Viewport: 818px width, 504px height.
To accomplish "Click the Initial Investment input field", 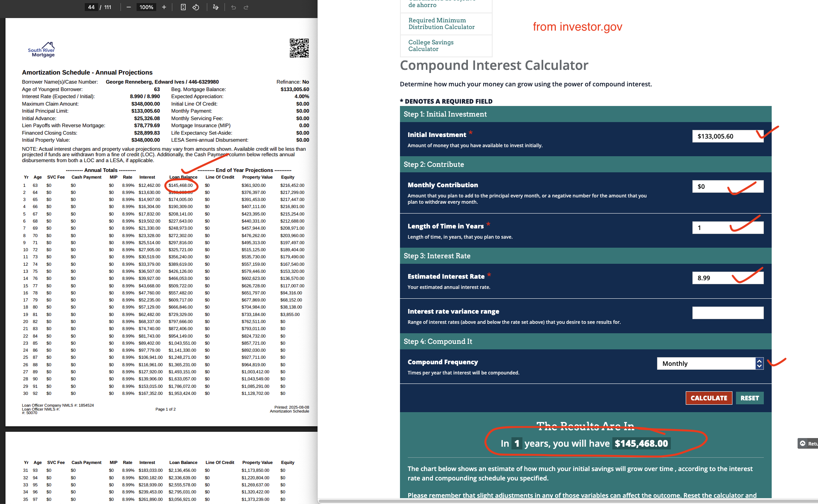I will [728, 136].
